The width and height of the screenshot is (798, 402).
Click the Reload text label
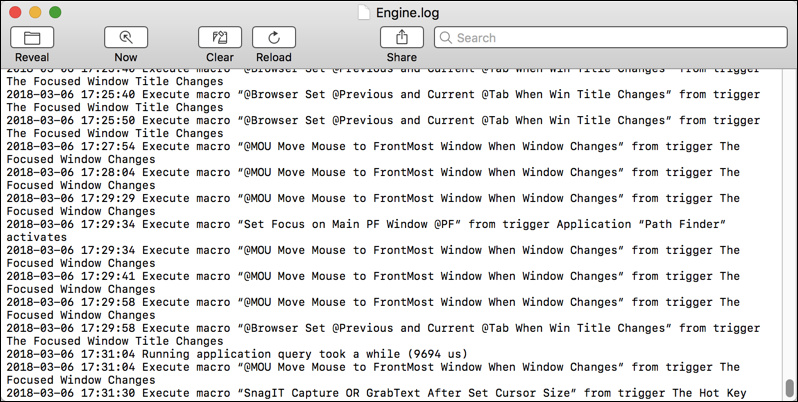point(273,58)
